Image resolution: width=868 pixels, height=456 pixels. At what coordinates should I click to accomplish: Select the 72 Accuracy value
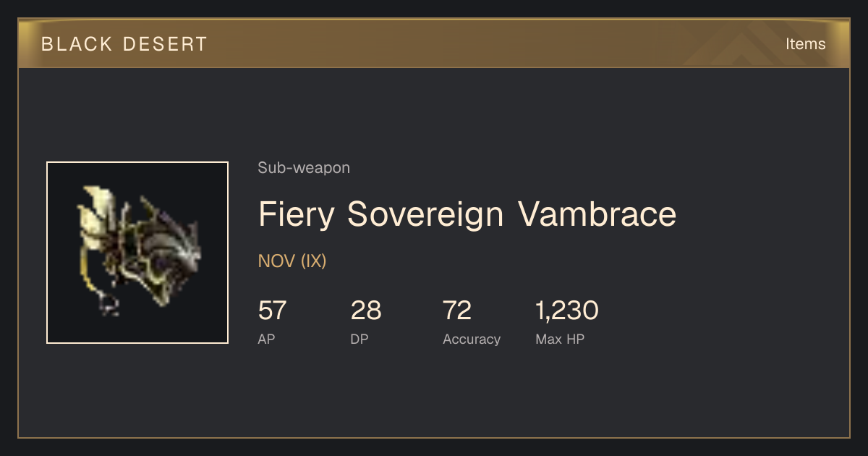coord(457,311)
